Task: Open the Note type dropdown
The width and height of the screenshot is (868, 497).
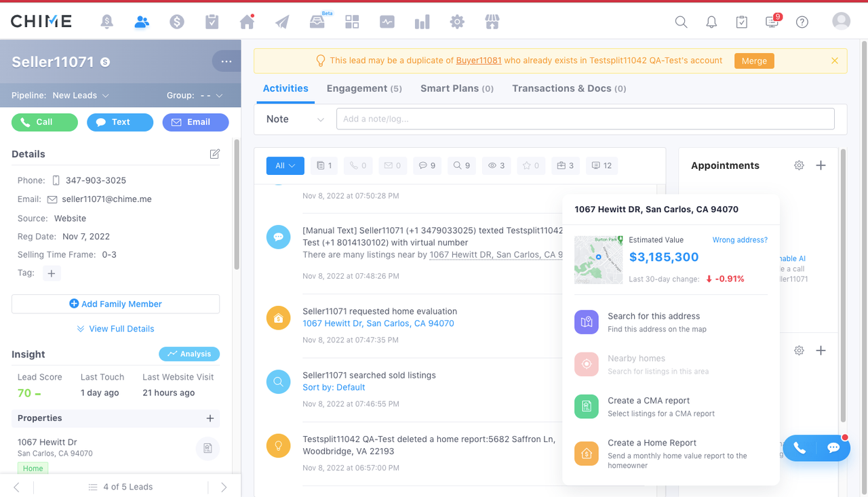Action: point(295,119)
